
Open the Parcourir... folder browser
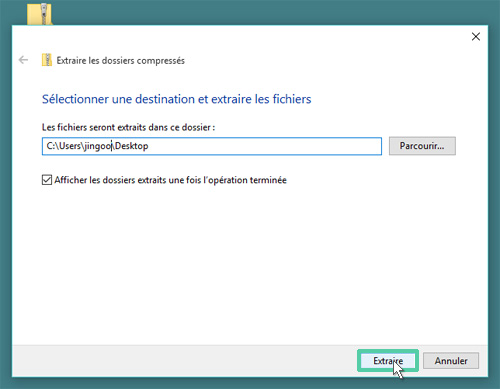point(422,146)
